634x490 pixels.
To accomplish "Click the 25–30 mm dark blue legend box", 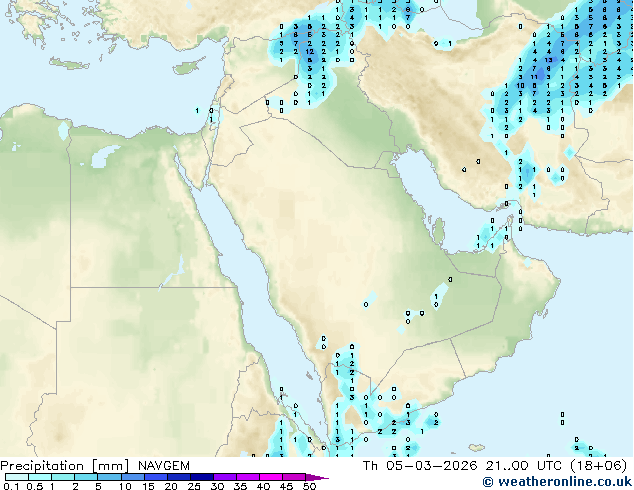I will point(201,477).
